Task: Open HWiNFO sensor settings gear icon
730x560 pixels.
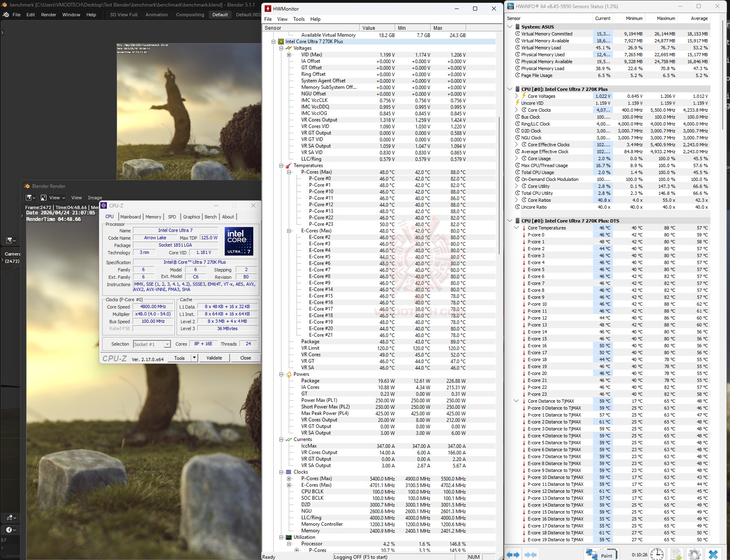Action: (x=694, y=554)
